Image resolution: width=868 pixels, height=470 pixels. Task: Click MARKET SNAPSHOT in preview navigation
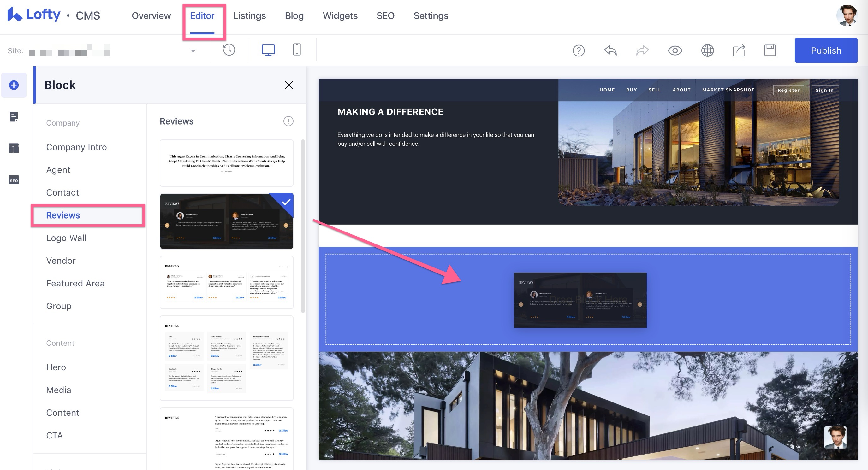[x=728, y=90]
